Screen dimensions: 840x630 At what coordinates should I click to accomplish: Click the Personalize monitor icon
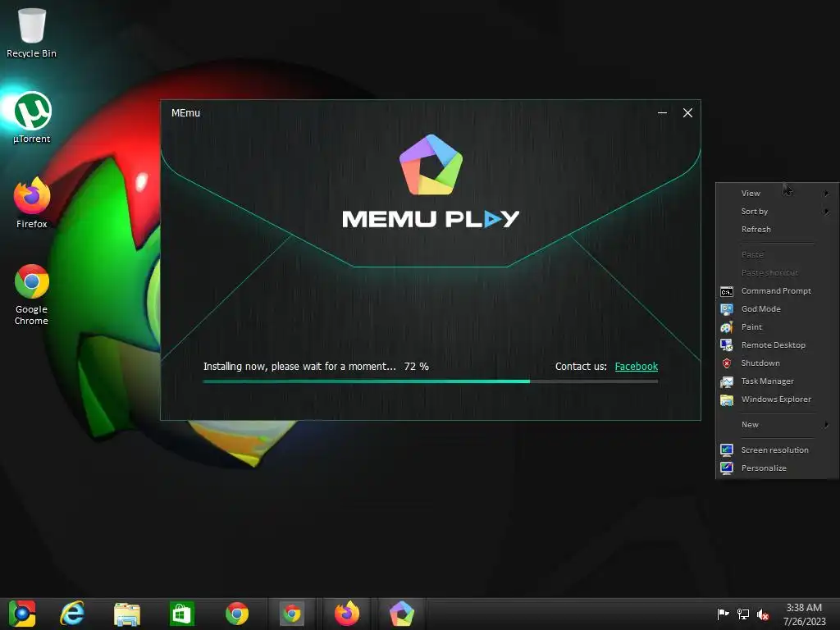[x=727, y=468]
